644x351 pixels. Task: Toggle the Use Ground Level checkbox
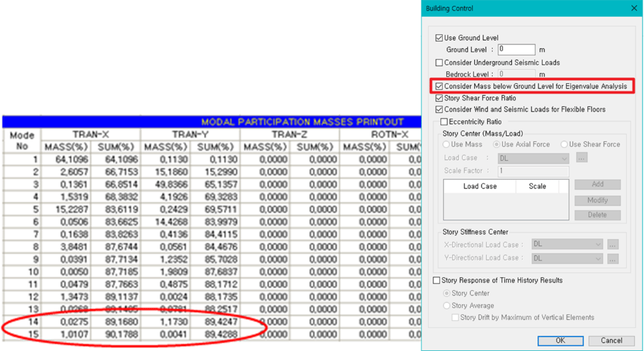pyautogui.click(x=439, y=38)
